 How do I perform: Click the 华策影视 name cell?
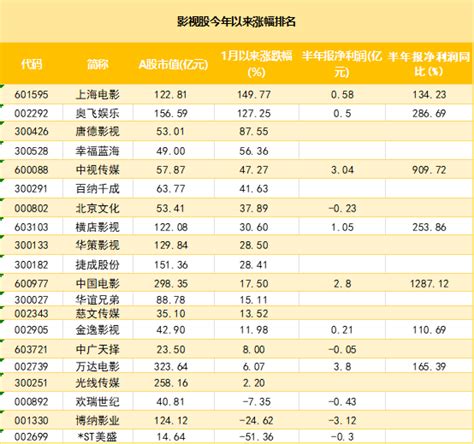tap(97, 245)
